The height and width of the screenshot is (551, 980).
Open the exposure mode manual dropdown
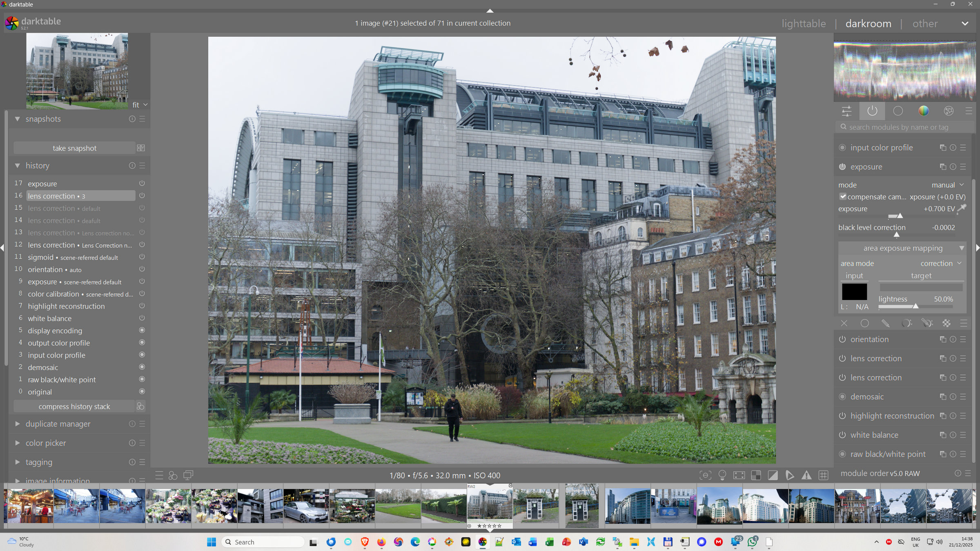[x=947, y=185]
